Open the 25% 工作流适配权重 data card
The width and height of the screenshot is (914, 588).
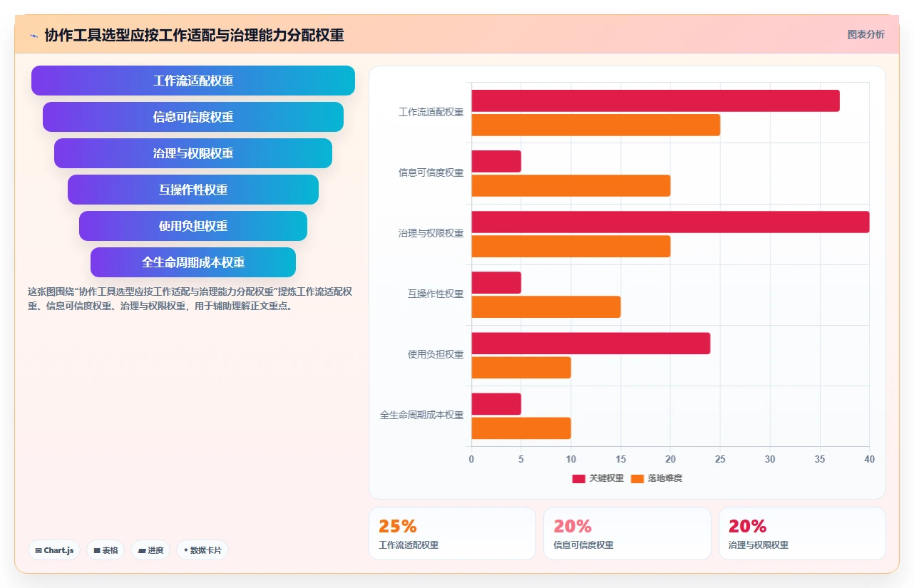click(452, 533)
